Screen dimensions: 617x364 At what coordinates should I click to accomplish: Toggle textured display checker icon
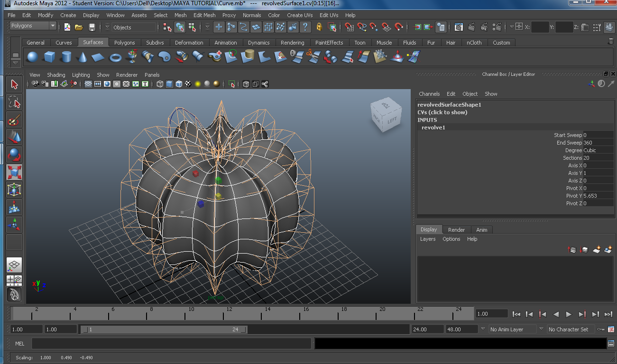[188, 84]
